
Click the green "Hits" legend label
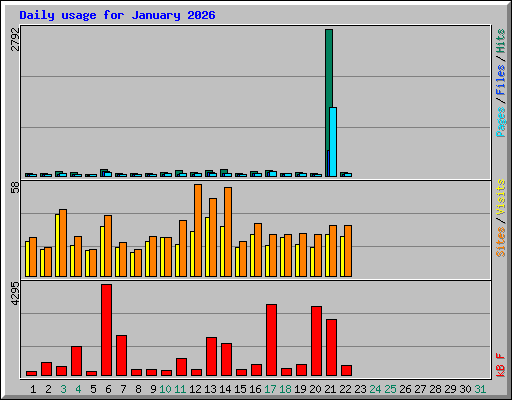[501, 41]
